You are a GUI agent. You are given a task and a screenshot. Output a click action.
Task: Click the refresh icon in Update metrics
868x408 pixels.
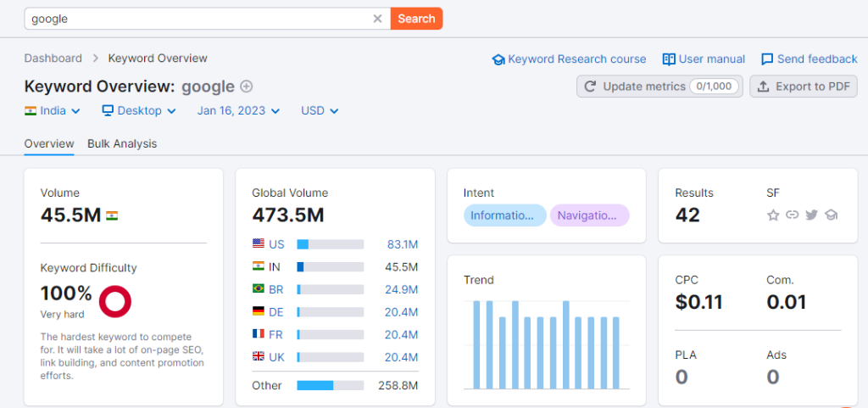tap(591, 87)
